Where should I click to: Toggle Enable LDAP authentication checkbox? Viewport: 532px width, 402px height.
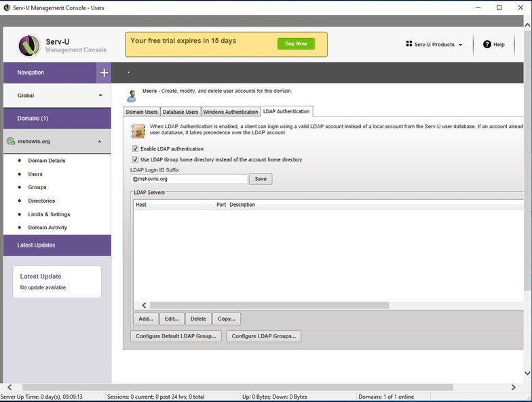[x=135, y=149]
